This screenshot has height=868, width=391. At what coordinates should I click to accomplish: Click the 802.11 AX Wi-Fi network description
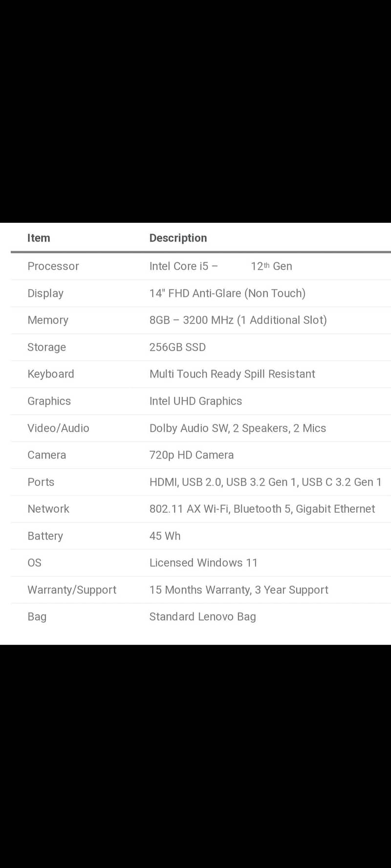tap(262, 509)
